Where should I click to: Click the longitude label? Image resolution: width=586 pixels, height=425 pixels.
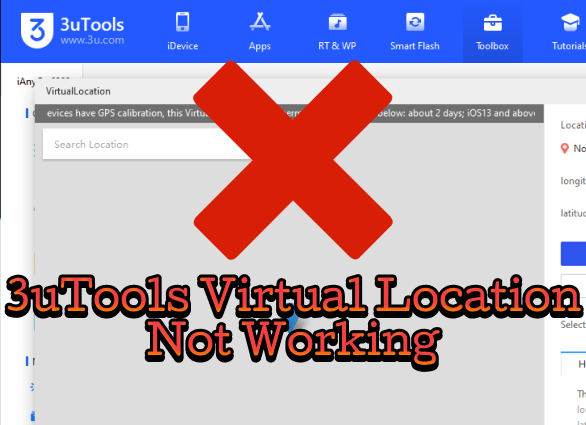pos(573,181)
